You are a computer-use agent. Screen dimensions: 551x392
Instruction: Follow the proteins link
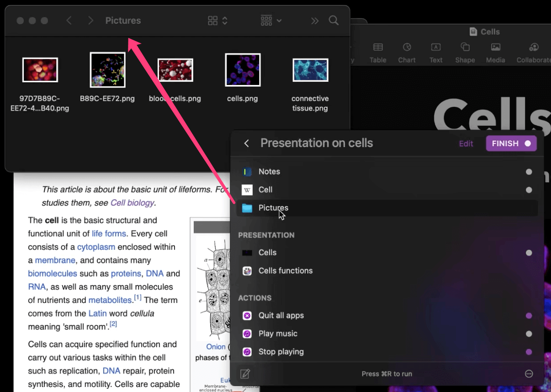pyautogui.click(x=126, y=273)
